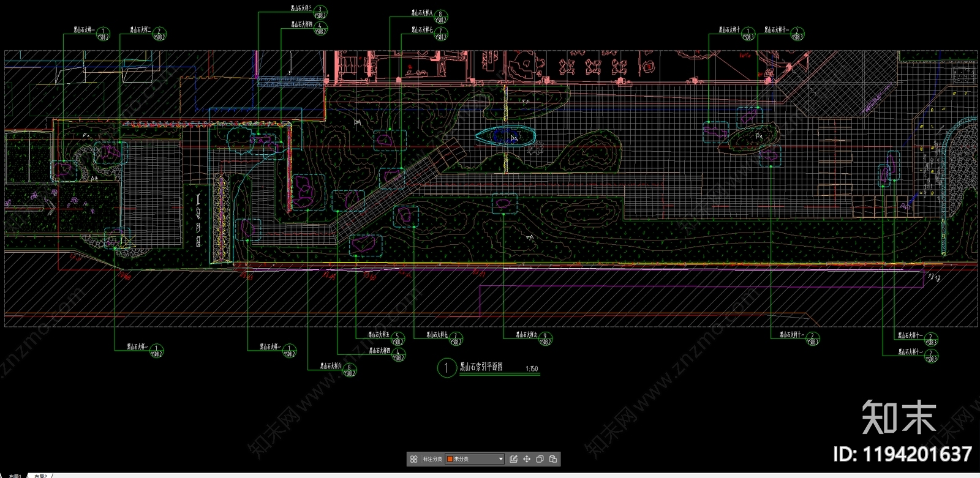The height and width of the screenshot is (478, 980).
Task: Click the 黑山石大样五 callout label
Action: coord(379,335)
